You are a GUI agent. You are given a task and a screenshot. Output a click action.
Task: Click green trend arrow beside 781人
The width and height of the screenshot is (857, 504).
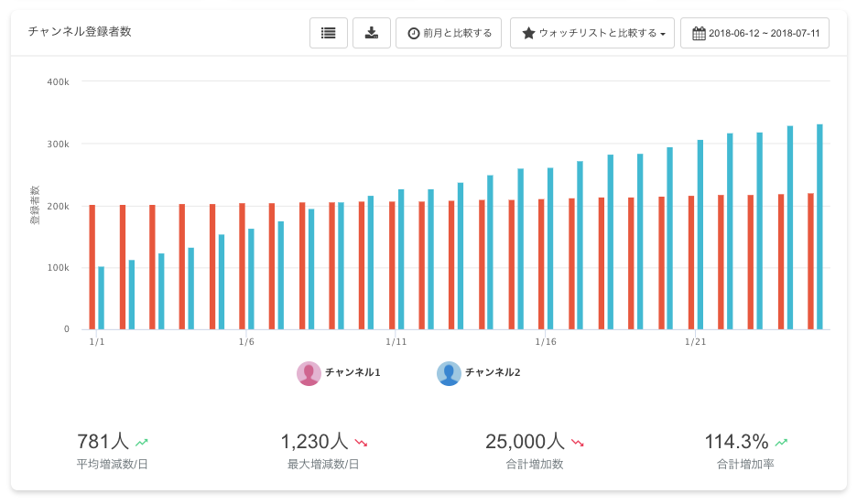(x=142, y=443)
